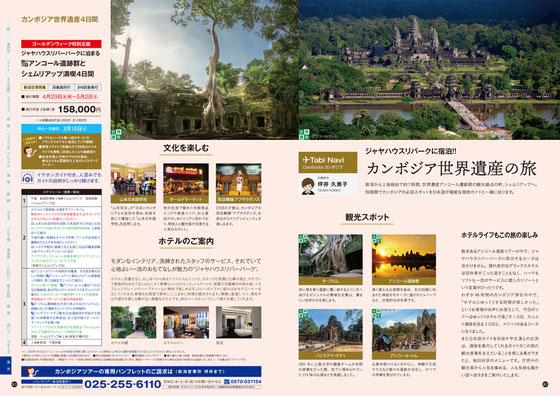Click the phone number 0570-037154
Screen dimensions: 560x396
pyautogui.click(x=246, y=381)
